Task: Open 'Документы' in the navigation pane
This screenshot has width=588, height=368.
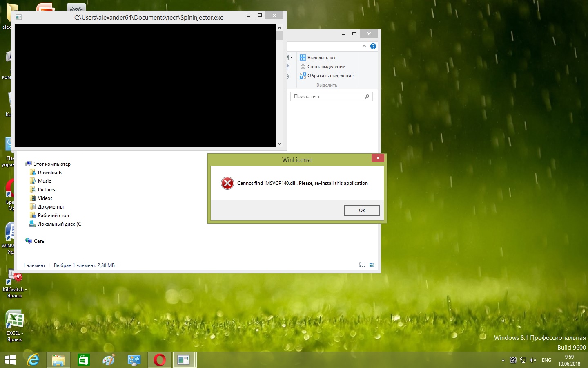Action: pyautogui.click(x=47, y=207)
